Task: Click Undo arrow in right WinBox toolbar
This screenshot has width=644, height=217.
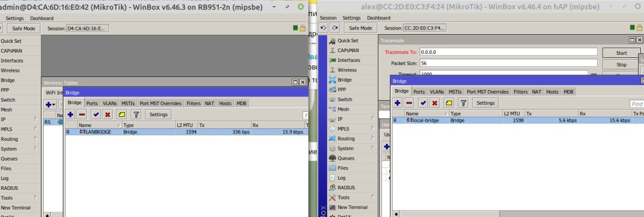Action: [324, 28]
